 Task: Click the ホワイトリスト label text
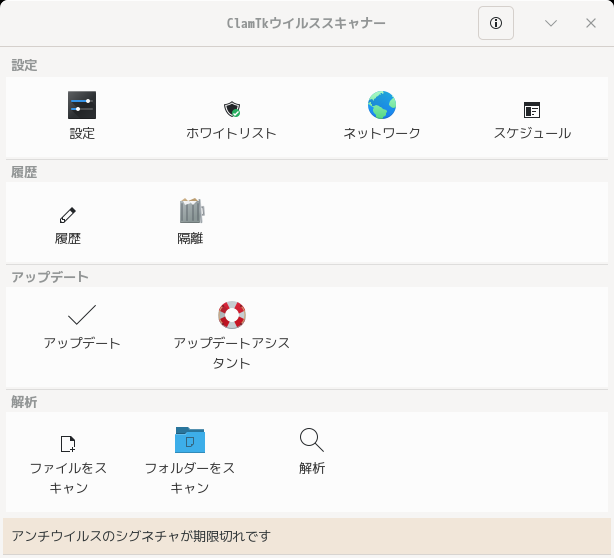tap(232, 133)
